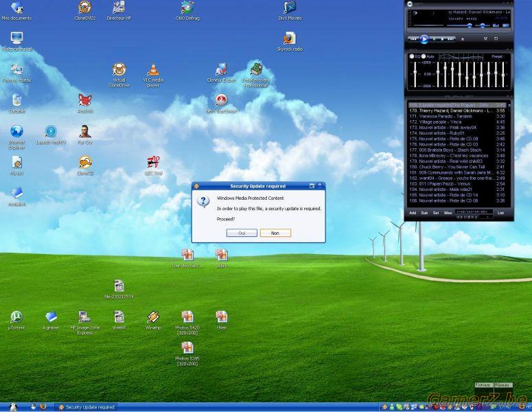Select the Launch Veoh icon

[x=51, y=135]
